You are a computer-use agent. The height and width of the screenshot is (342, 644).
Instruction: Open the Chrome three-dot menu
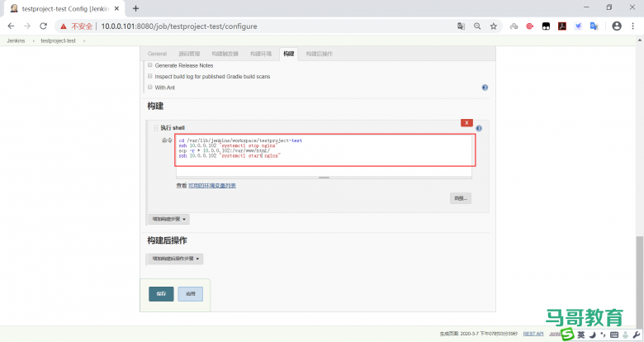point(632,26)
